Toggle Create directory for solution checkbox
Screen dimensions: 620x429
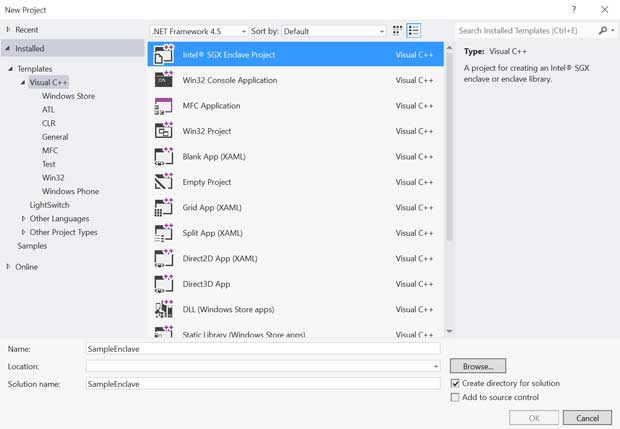click(455, 383)
